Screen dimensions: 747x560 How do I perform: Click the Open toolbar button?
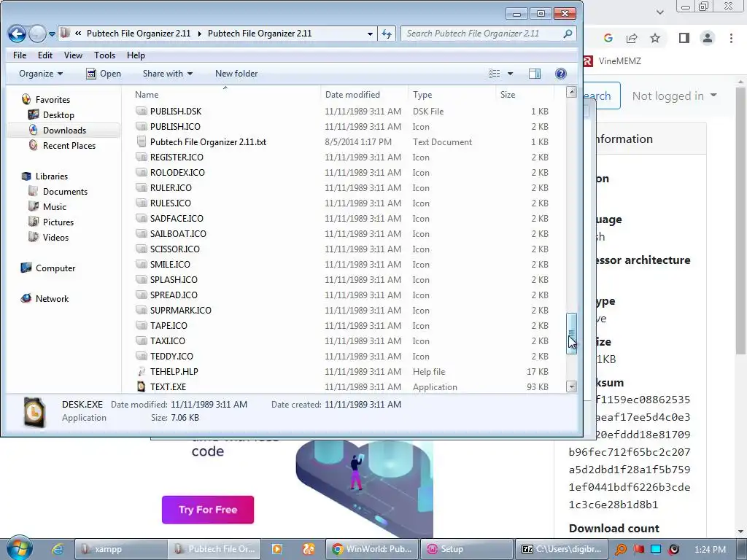[x=104, y=74]
